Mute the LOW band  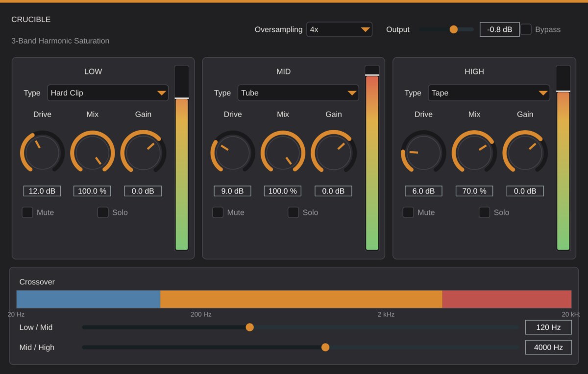tap(27, 212)
